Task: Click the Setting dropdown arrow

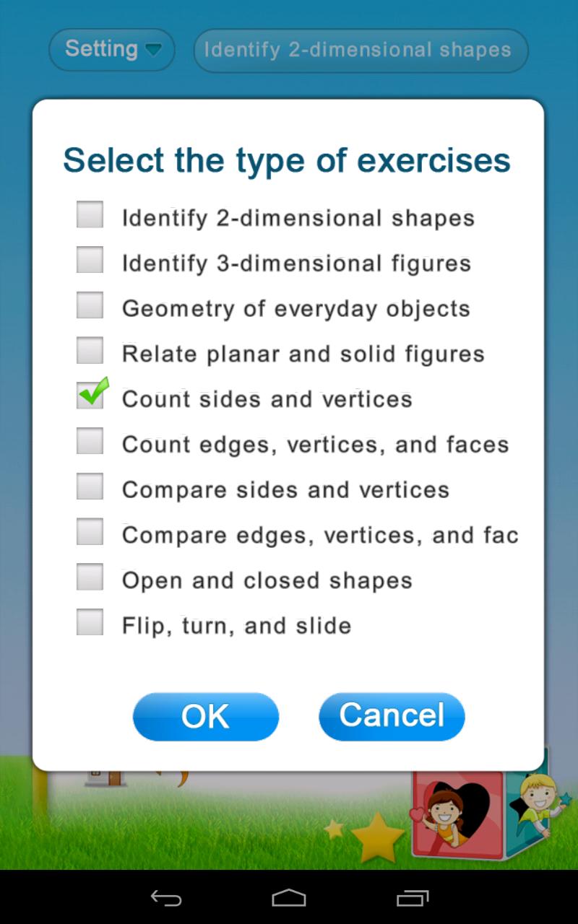Action: [x=153, y=50]
